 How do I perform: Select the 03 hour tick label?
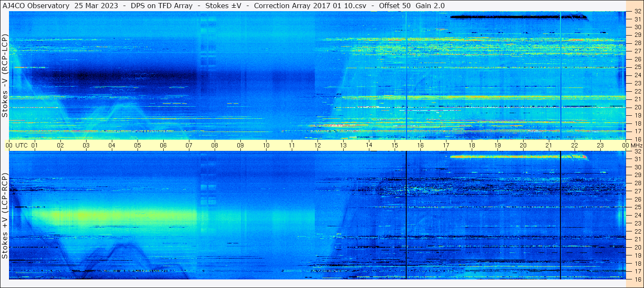pos(86,145)
